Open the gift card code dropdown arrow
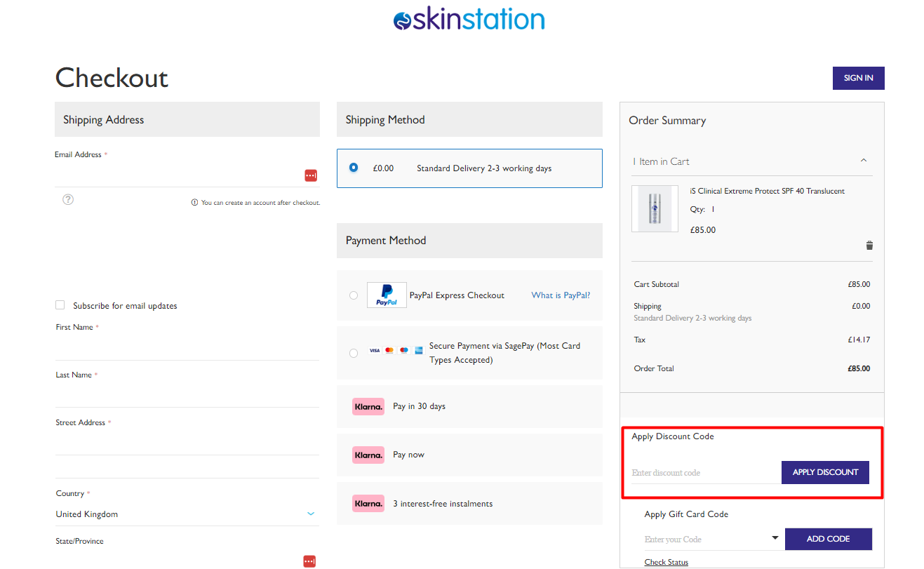924x569 pixels. tap(775, 538)
